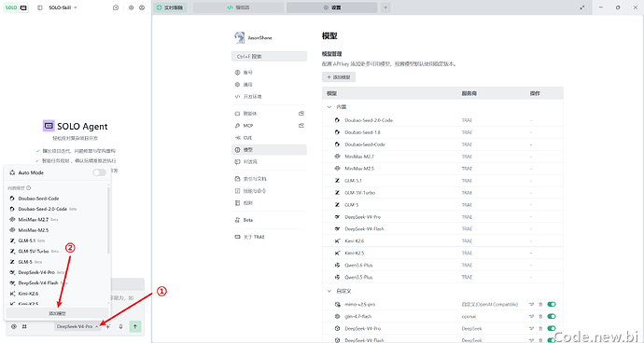Select GLM-5V-Turbo in model popup
644x343 pixels.
coord(57,251)
